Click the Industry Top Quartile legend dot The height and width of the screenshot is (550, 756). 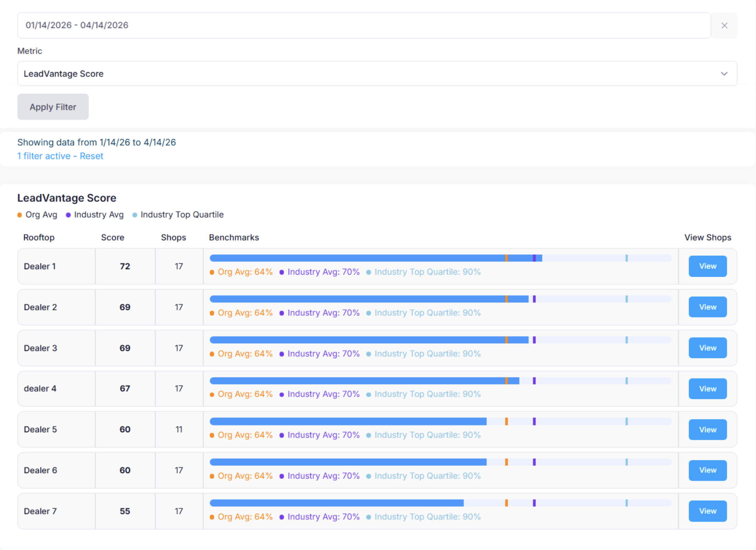135,215
